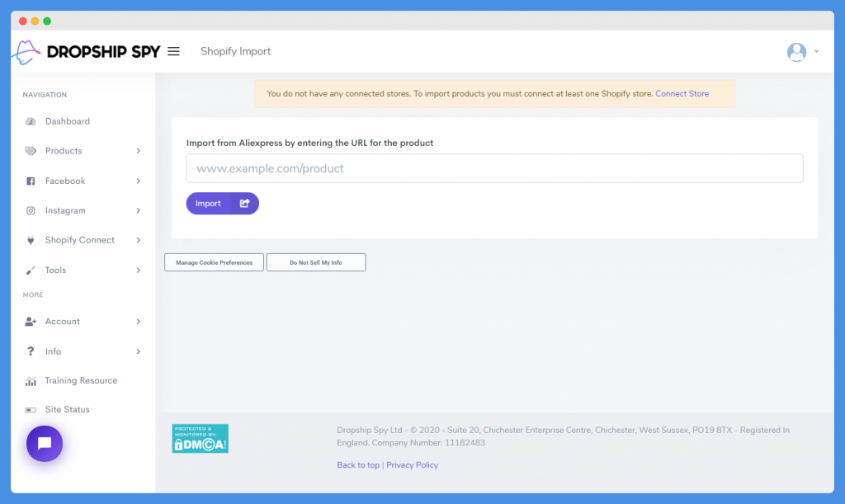
Task: Open Manage Cookie Preferences
Action: 214,262
